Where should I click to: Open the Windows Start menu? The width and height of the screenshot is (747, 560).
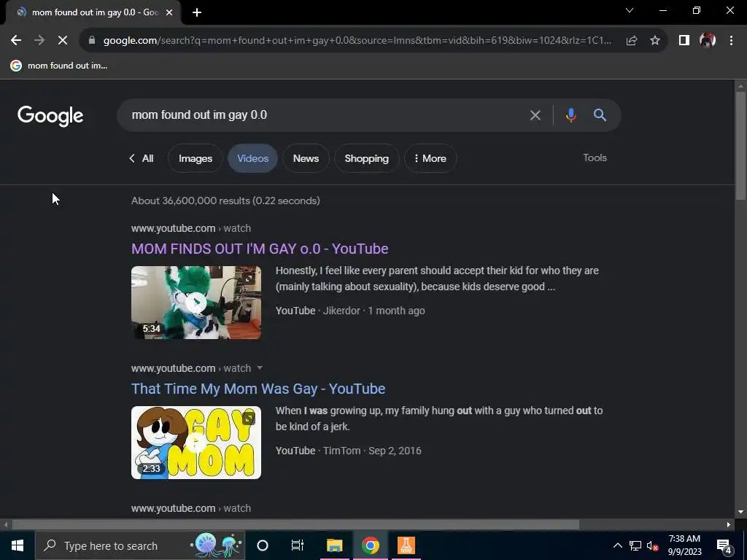(x=18, y=545)
